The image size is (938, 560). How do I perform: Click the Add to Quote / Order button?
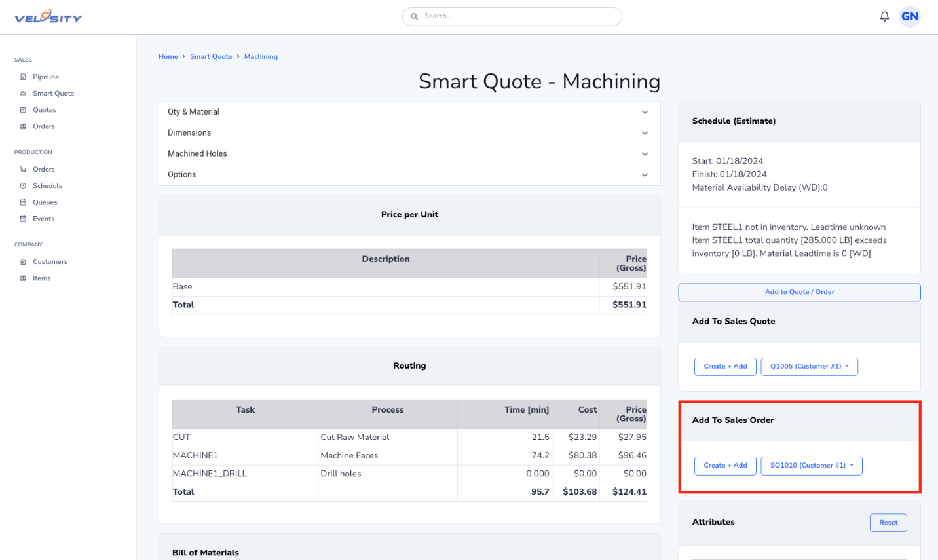[x=799, y=292]
